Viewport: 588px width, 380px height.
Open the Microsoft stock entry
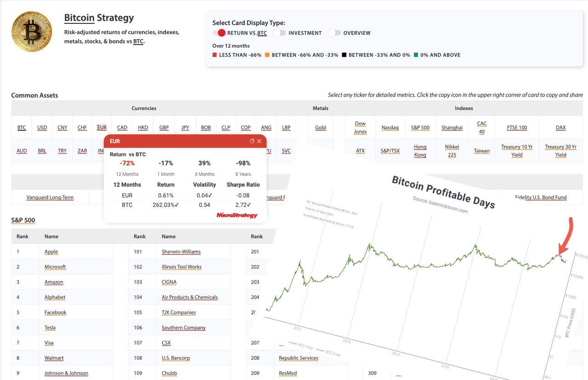tap(55, 267)
